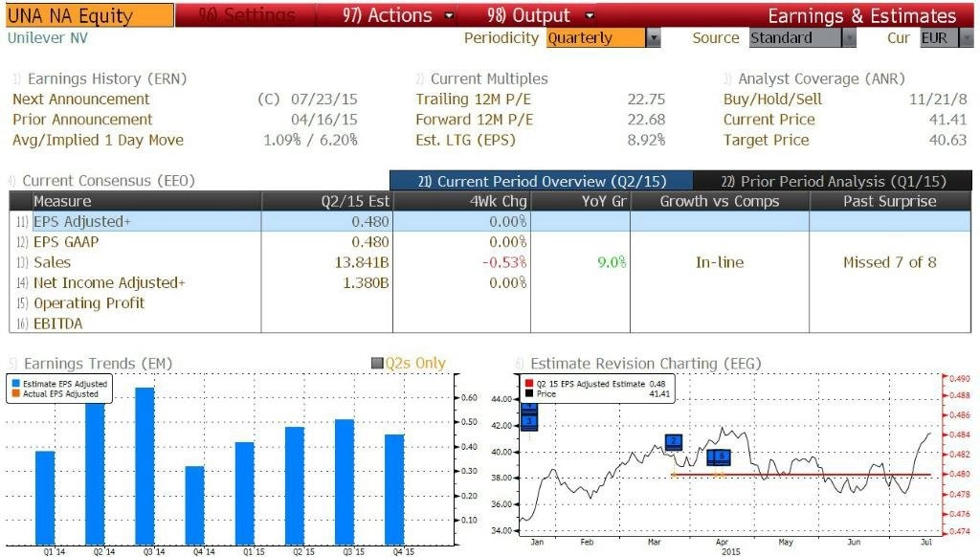Open the Source Standard dropdown arrow

849,38
